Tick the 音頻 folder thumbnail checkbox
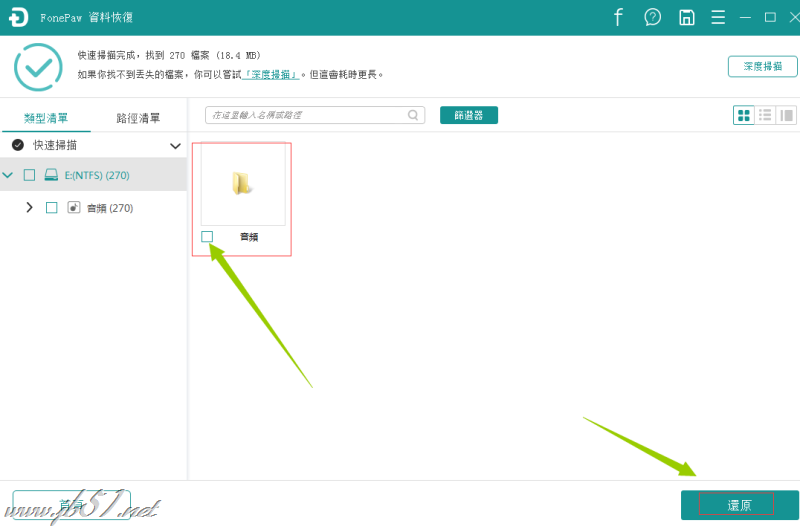800x529 pixels. point(207,236)
